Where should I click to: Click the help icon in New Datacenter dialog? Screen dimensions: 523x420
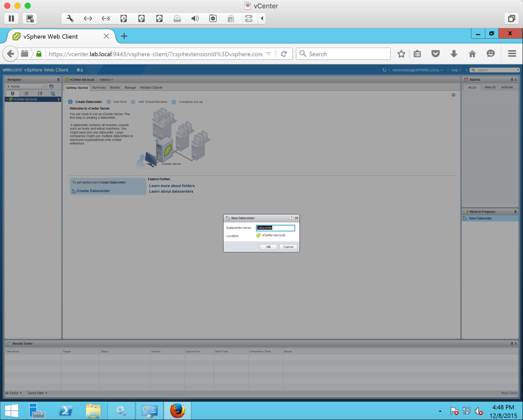(291, 218)
